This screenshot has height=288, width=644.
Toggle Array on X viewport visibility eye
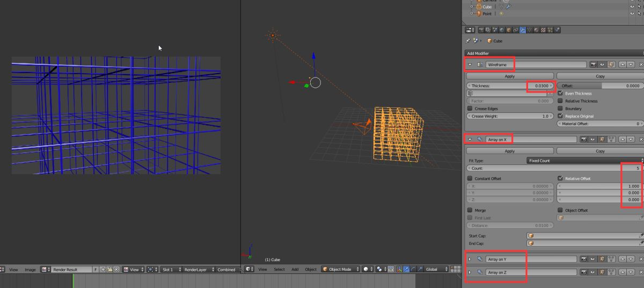(x=592, y=139)
